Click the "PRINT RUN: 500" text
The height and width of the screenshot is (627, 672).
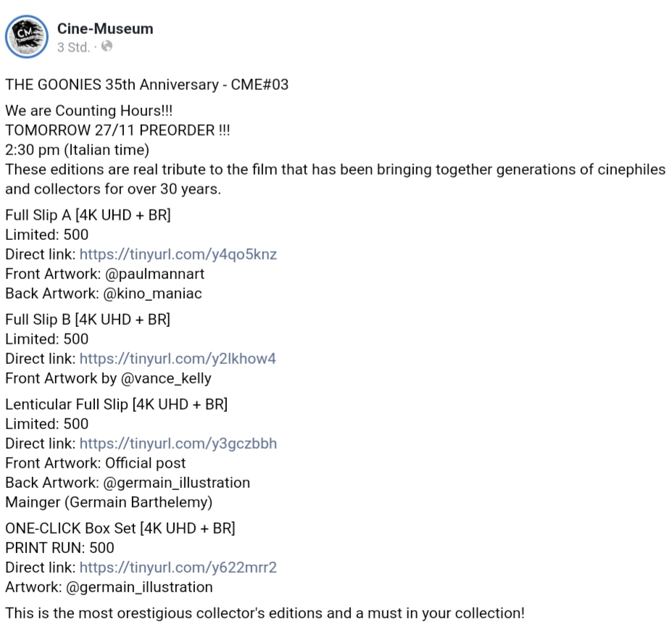[x=59, y=548]
